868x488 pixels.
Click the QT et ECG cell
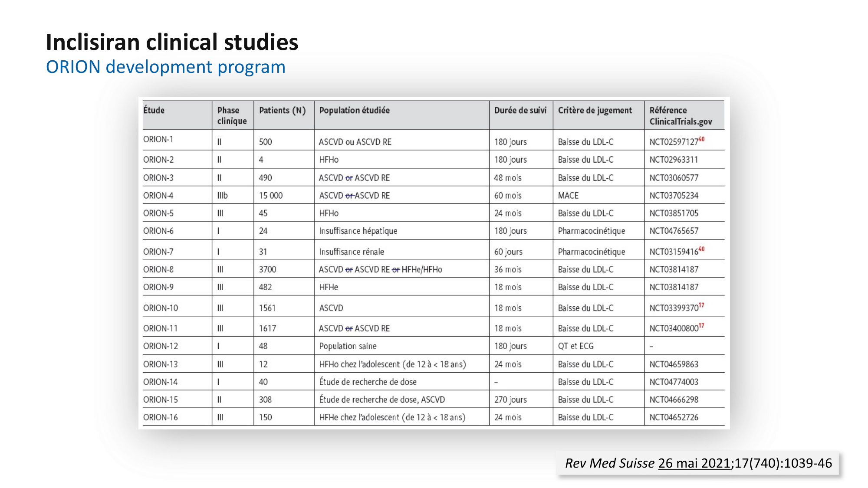click(x=575, y=346)
